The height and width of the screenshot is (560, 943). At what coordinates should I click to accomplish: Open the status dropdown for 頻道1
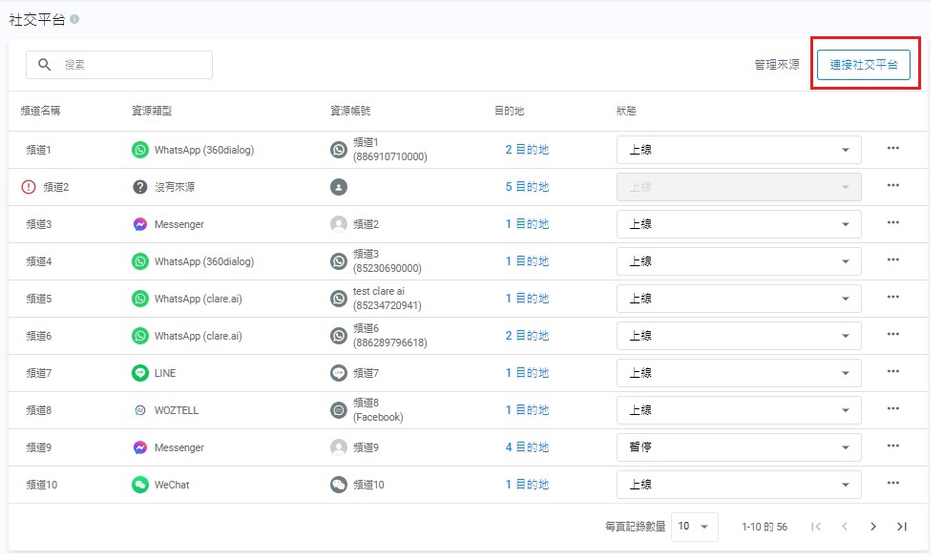click(739, 150)
